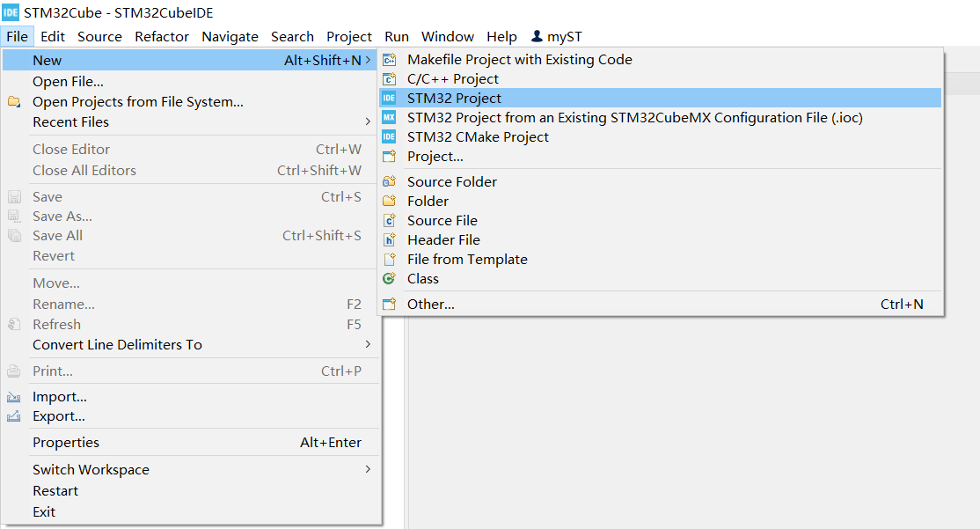Choose Source Folder entry
Viewport: 980px width, 529px height.
click(660, 181)
